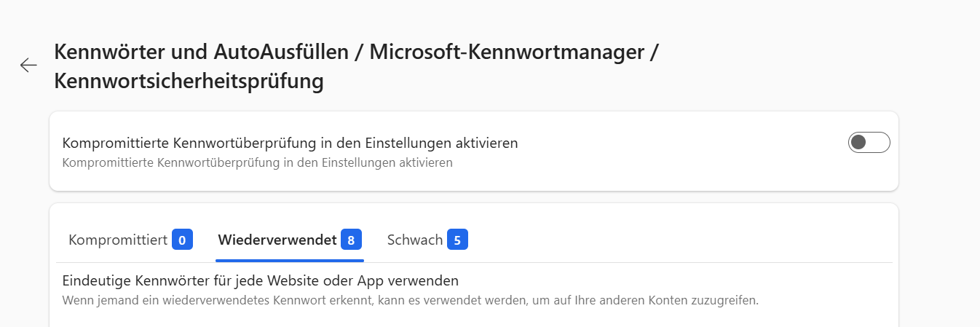Click the back arrow icon
The image size is (980, 327).
28,66
